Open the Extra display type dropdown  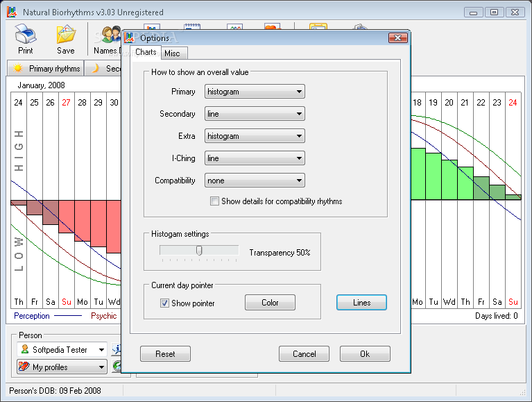click(x=255, y=136)
